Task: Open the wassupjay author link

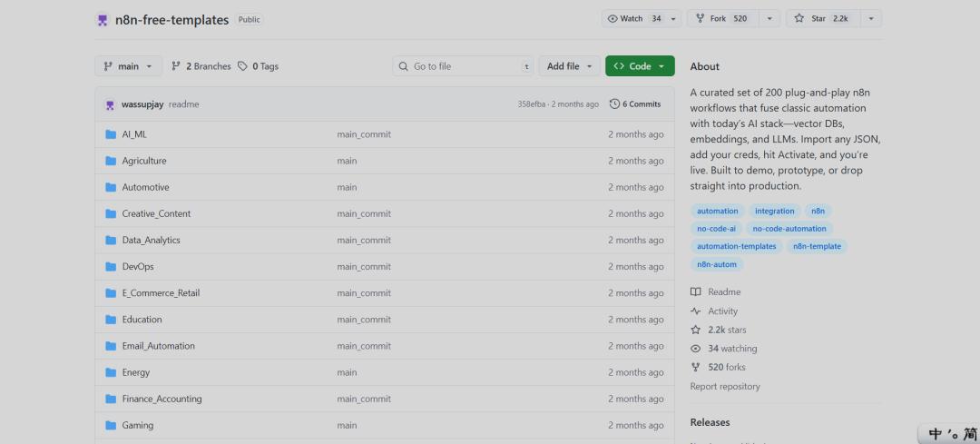Action: point(142,104)
